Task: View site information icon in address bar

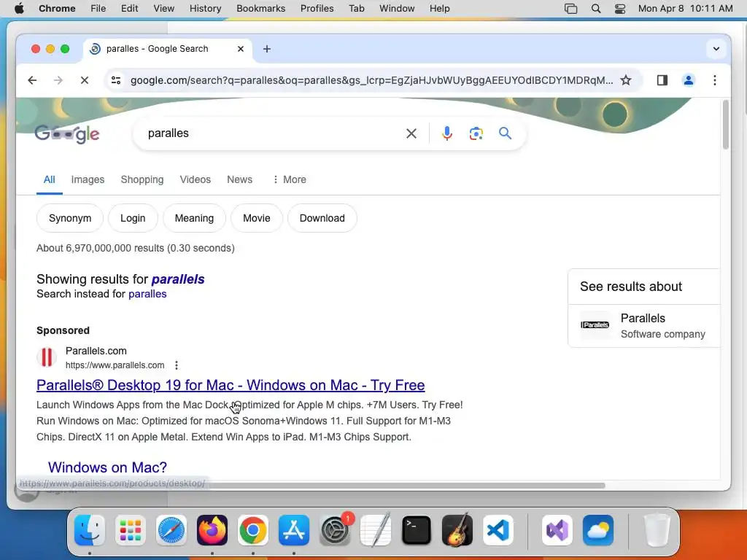Action: pyautogui.click(x=116, y=80)
